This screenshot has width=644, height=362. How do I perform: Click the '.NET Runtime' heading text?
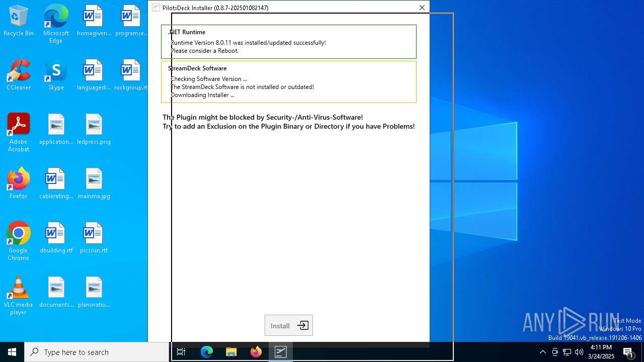pos(187,32)
